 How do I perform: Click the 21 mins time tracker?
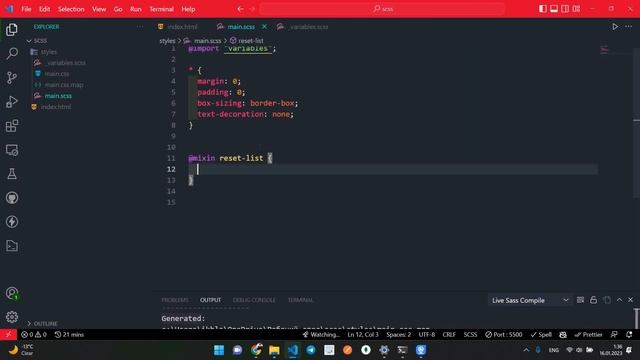click(x=69, y=335)
